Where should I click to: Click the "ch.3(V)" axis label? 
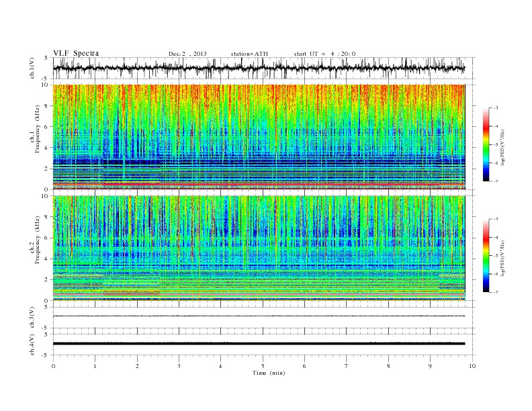click(32, 318)
